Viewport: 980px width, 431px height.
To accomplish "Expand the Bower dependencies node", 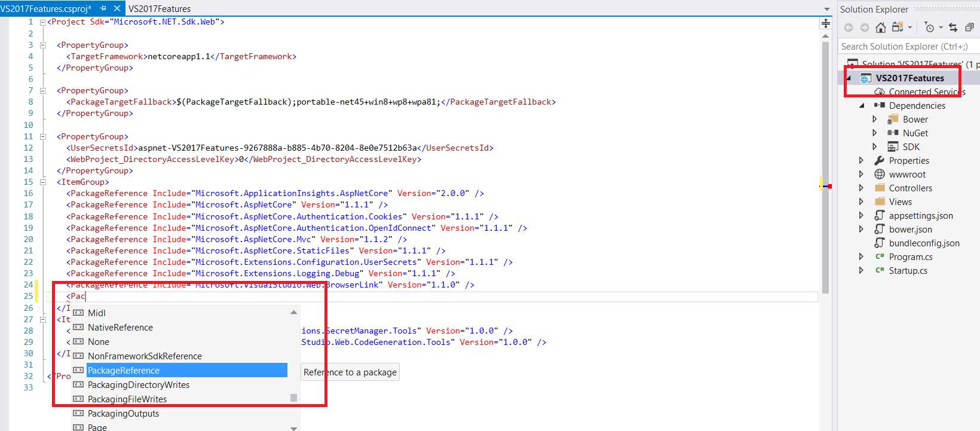I will (x=875, y=120).
